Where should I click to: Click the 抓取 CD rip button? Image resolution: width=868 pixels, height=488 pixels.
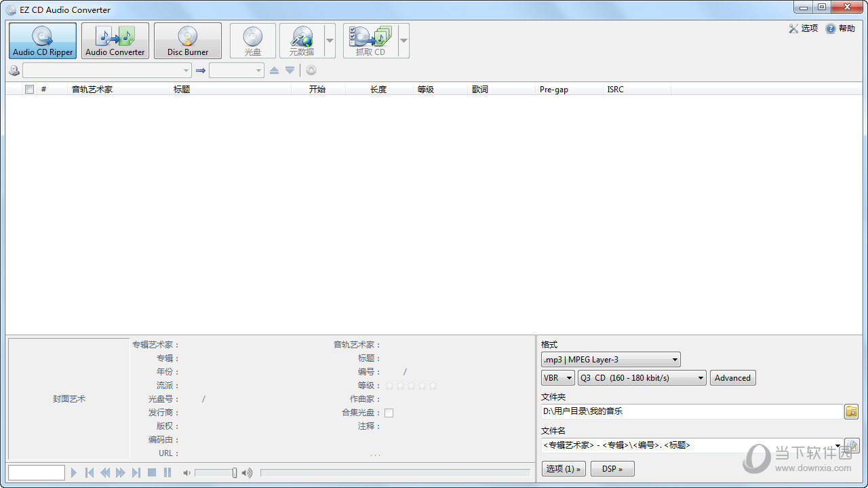(x=370, y=41)
